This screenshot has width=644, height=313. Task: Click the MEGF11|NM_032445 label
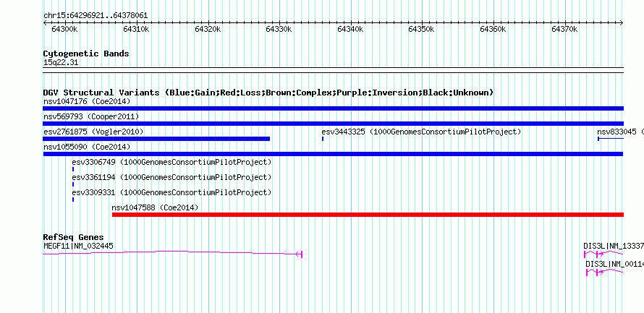pos(78,246)
